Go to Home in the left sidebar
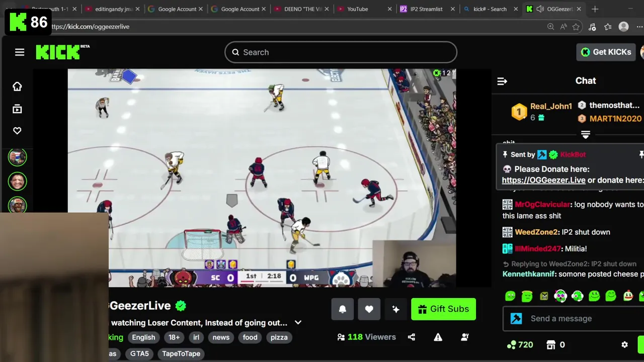Screen dimensions: 644x362 [x=17, y=86]
